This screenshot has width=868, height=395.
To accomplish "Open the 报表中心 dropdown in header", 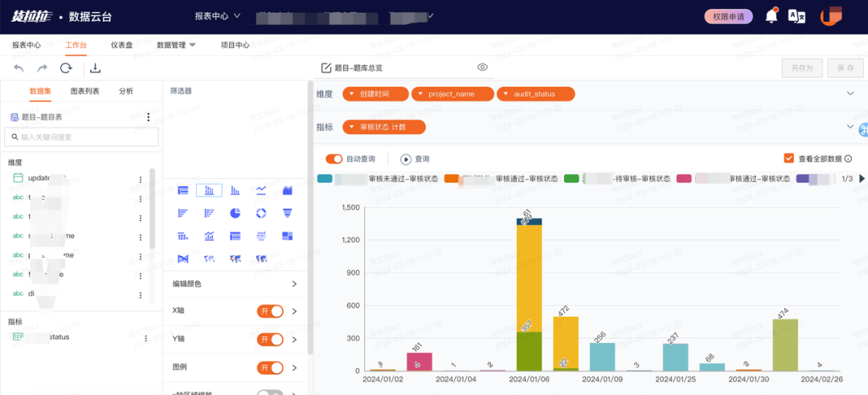I will [x=218, y=16].
